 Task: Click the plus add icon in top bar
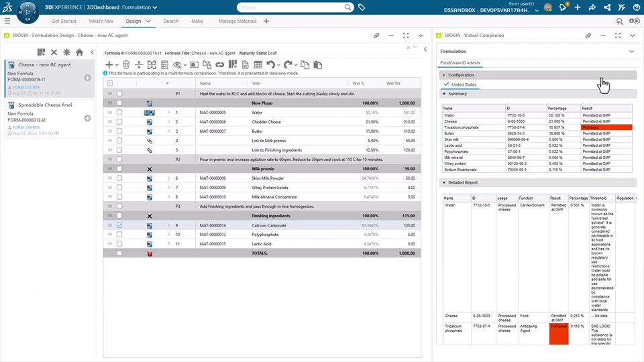click(x=578, y=7)
